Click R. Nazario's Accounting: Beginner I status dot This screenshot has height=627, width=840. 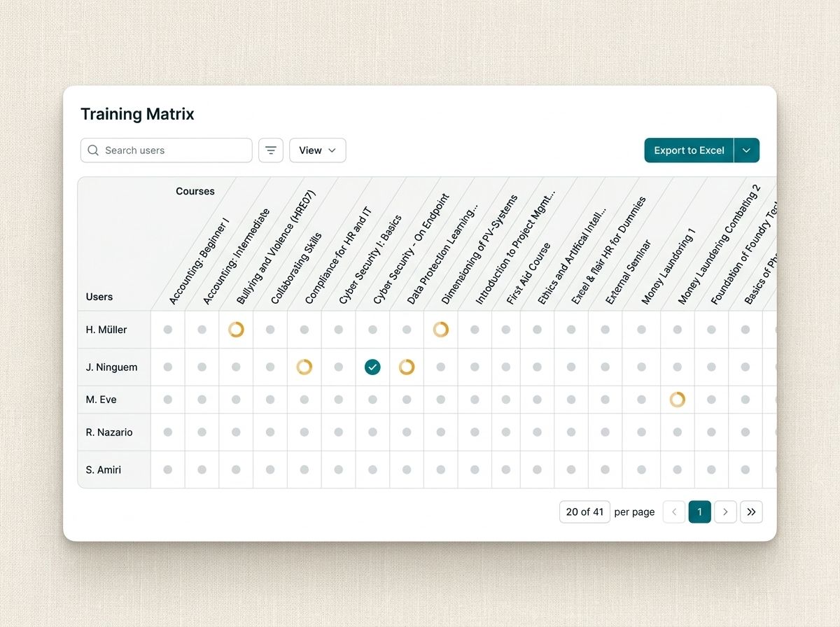168,432
